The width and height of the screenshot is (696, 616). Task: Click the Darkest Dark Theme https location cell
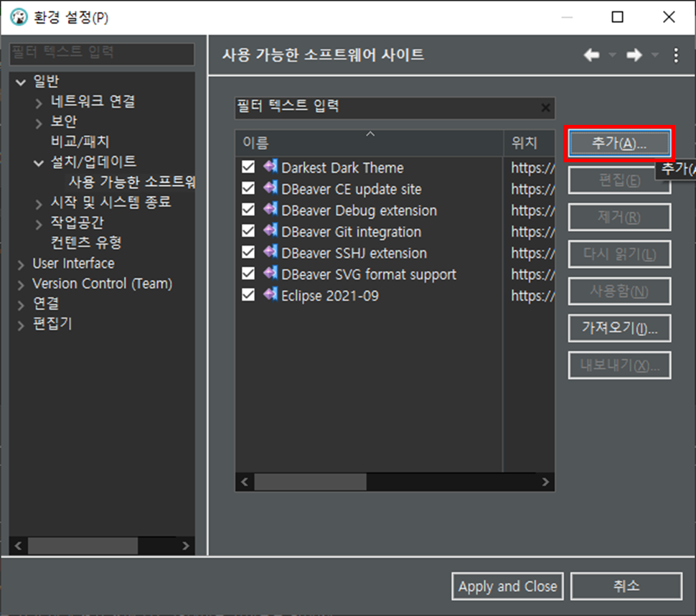(532, 168)
